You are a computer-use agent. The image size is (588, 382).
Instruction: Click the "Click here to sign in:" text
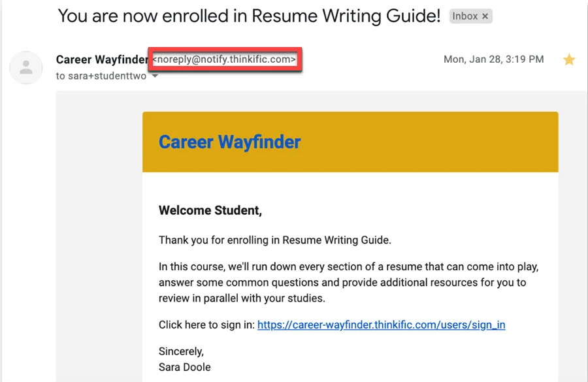(206, 325)
